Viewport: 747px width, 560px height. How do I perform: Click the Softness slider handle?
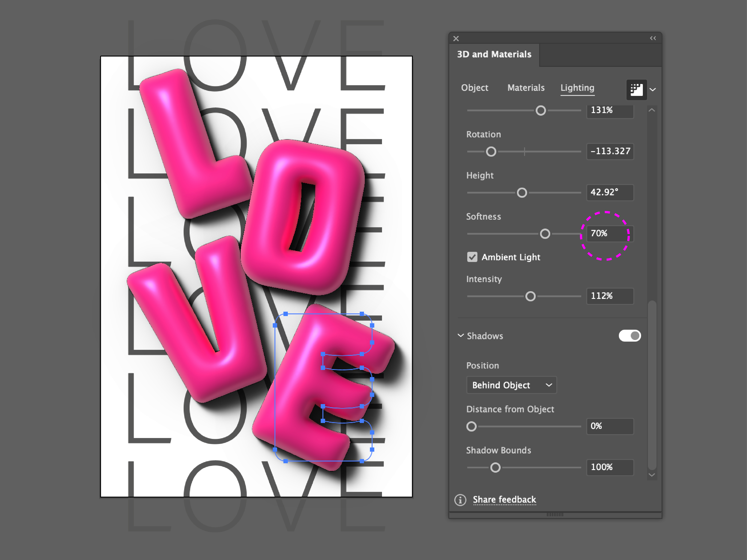[x=545, y=234]
